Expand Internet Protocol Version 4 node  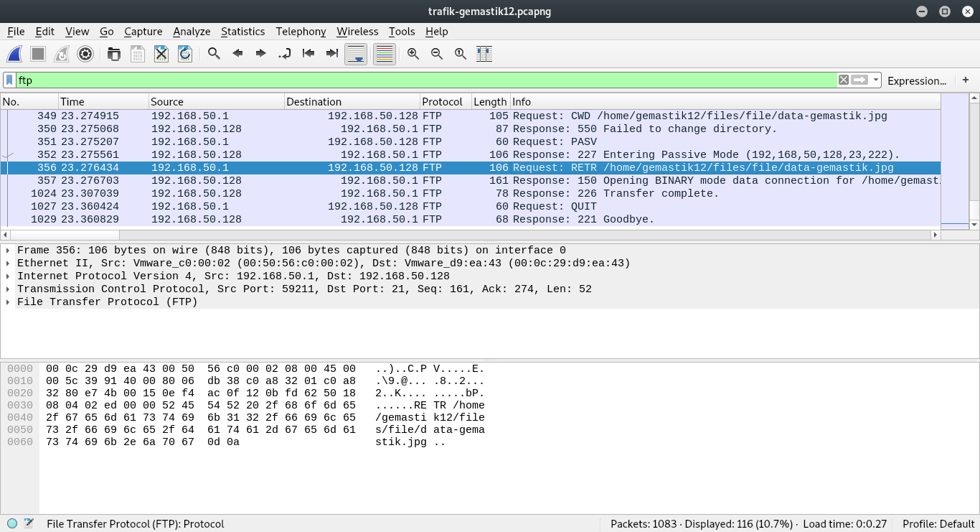click(x=8, y=276)
